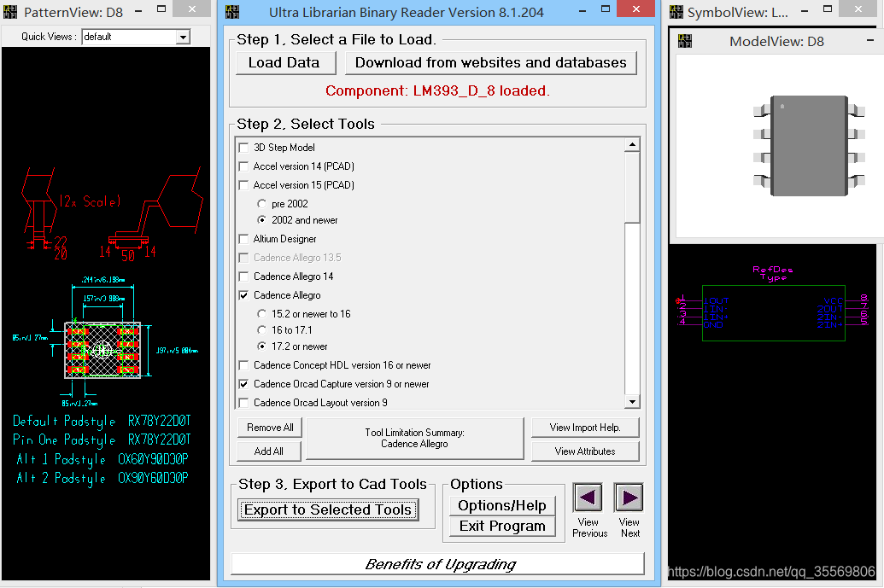Check Cadence Orcad Layout version 9
The width and height of the screenshot is (884, 588).
point(244,403)
